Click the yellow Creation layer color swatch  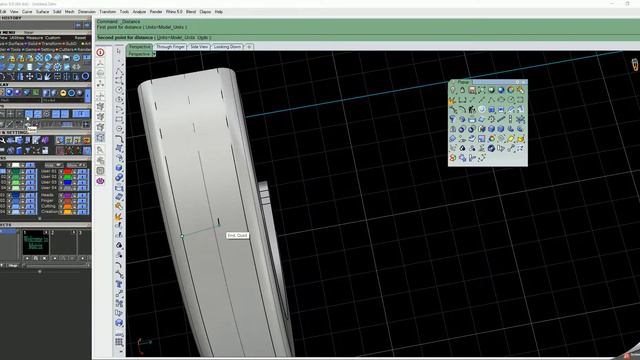click(68, 211)
